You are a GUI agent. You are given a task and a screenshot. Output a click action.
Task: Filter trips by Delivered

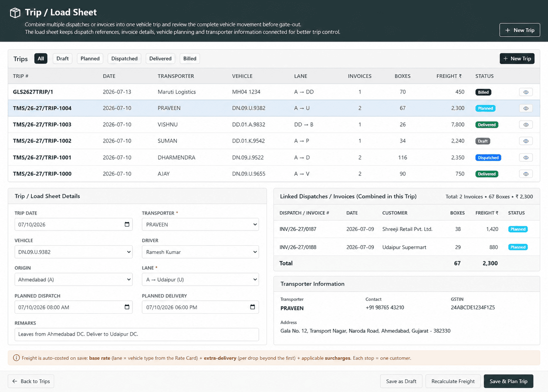[x=160, y=58]
